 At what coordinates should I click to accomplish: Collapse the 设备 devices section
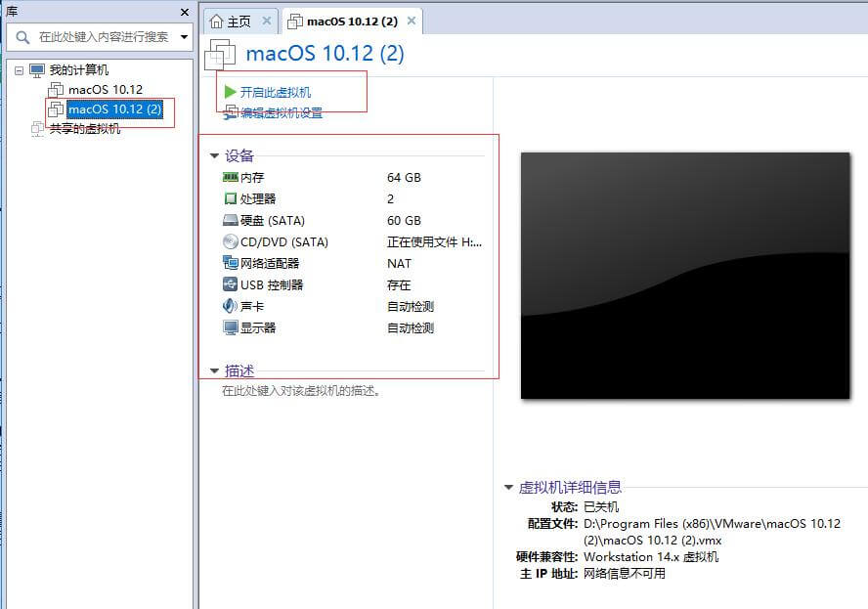point(215,155)
